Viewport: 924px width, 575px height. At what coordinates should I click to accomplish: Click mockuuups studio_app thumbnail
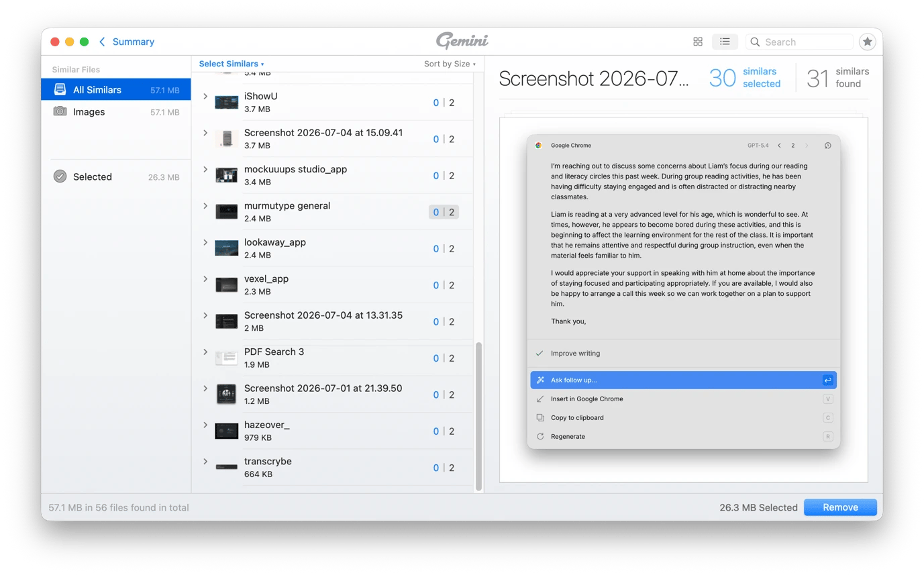[227, 175]
